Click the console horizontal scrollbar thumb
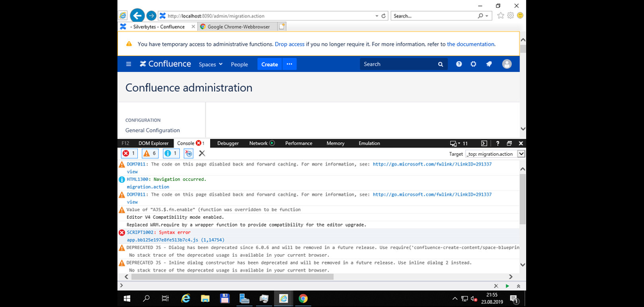Image resolution: width=644 pixels, height=307 pixels. [233, 277]
